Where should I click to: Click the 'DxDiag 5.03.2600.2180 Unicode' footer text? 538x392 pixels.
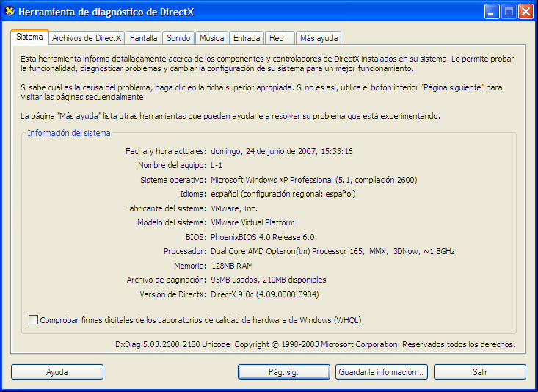[x=172, y=344]
